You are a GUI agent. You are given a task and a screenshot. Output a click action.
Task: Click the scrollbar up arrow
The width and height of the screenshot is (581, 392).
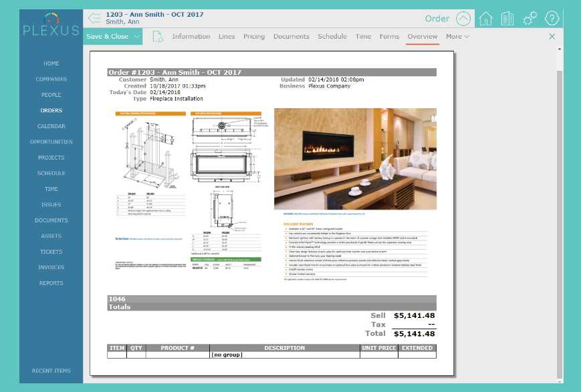560,49
